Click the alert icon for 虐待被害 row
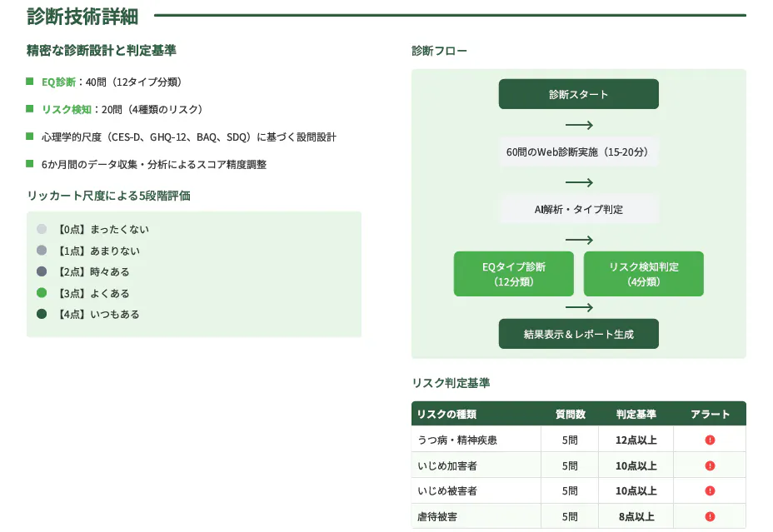 [x=710, y=517]
